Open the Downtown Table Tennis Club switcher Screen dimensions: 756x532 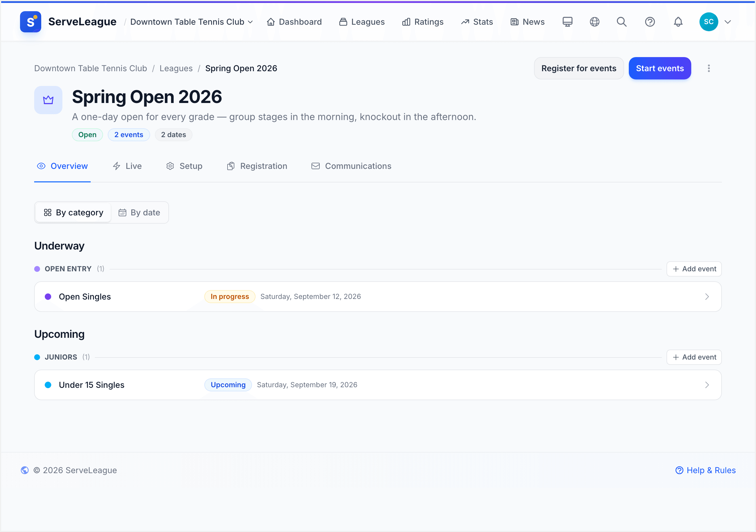point(192,22)
